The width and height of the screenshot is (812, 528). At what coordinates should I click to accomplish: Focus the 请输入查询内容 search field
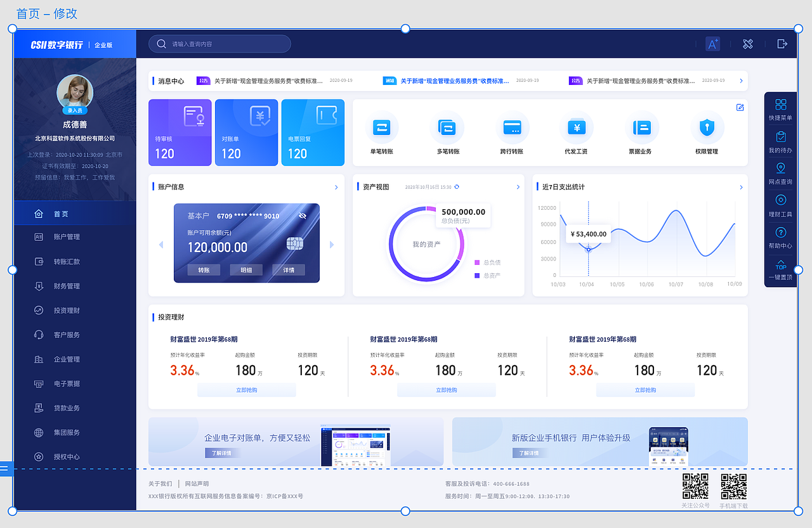[x=219, y=44]
